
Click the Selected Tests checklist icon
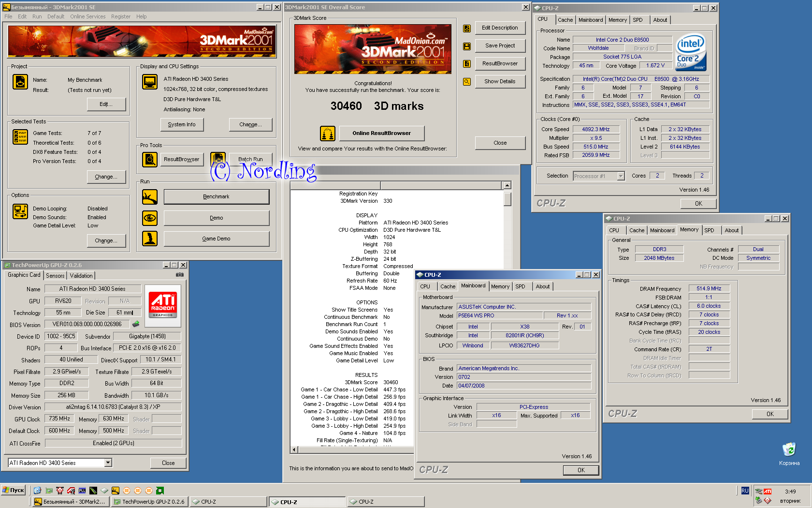point(20,137)
